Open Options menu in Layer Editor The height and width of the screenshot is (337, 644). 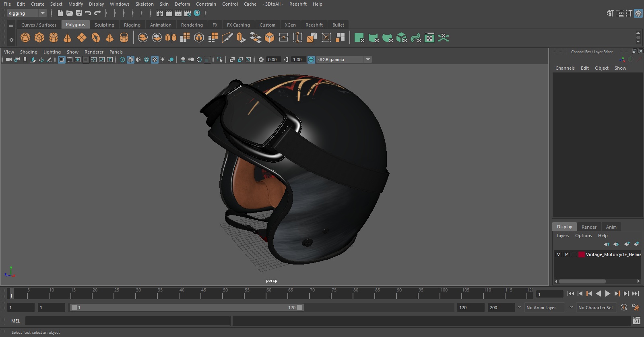tap(583, 236)
